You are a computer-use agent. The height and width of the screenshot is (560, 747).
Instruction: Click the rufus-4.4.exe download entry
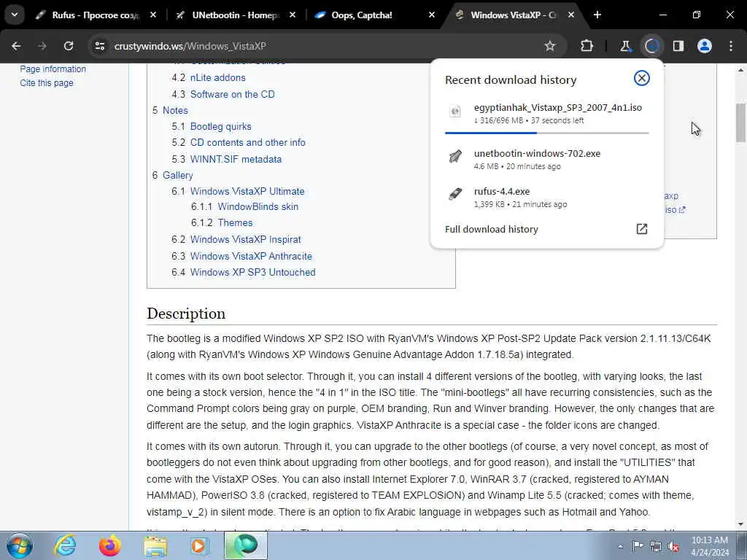pyautogui.click(x=547, y=197)
